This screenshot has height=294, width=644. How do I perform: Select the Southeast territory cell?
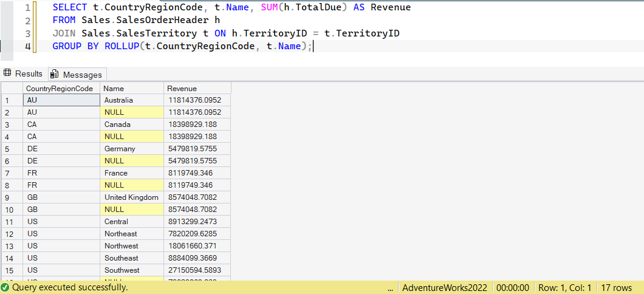click(x=132, y=258)
